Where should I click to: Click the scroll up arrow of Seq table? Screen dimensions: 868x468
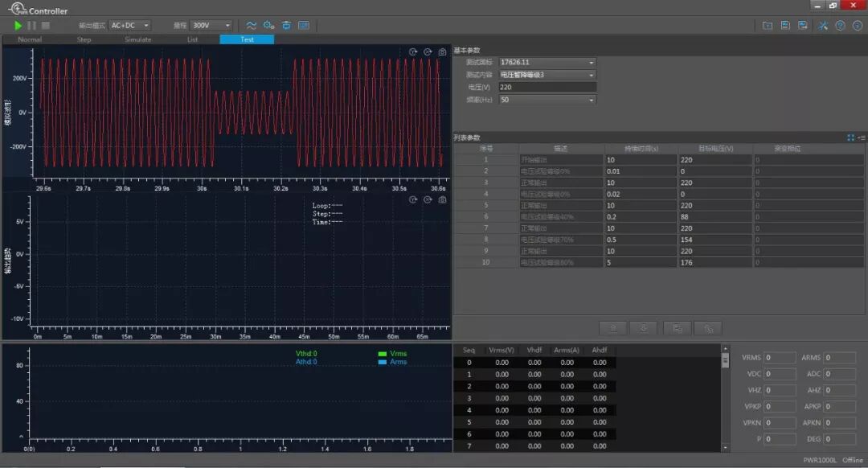click(x=725, y=350)
